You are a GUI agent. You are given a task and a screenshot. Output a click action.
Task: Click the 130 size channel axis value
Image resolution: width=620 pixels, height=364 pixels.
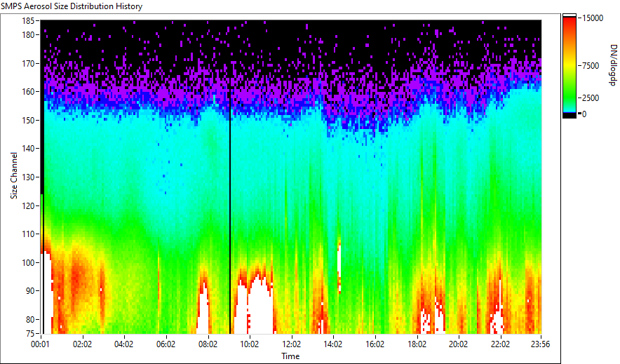[29, 177]
